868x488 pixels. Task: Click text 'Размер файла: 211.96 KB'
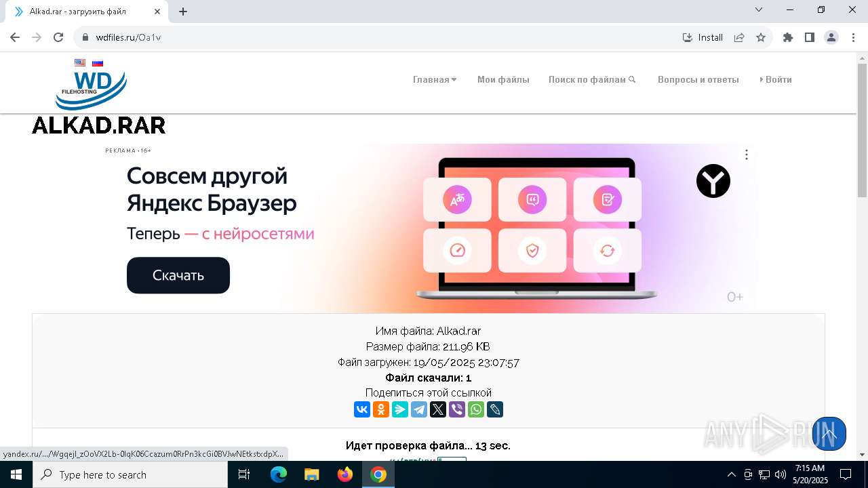pyautogui.click(x=428, y=347)
